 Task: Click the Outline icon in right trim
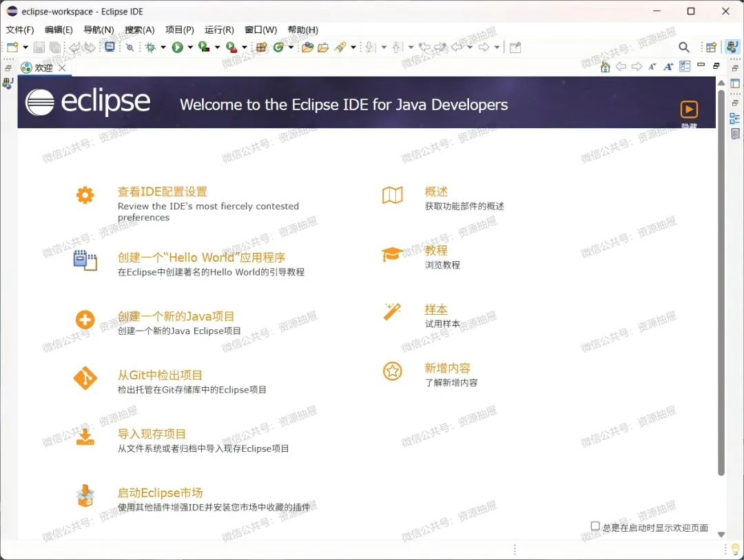(734, 118)
